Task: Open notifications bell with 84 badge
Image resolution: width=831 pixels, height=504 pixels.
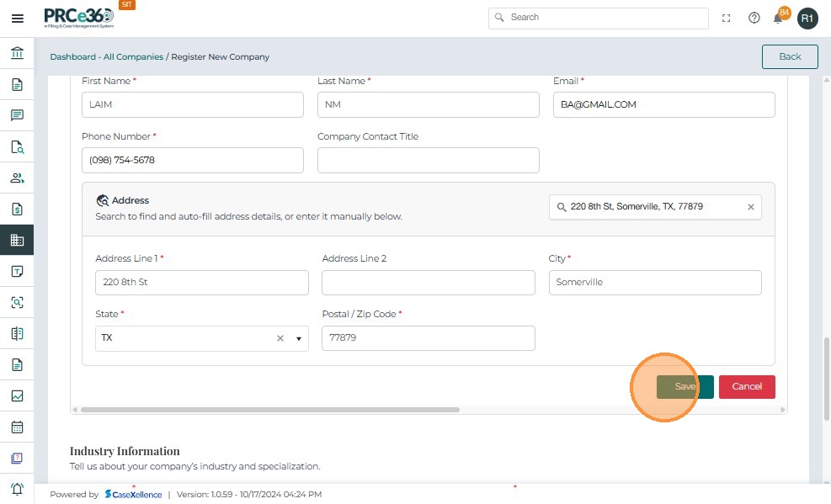Action: (x=779, y=18)
